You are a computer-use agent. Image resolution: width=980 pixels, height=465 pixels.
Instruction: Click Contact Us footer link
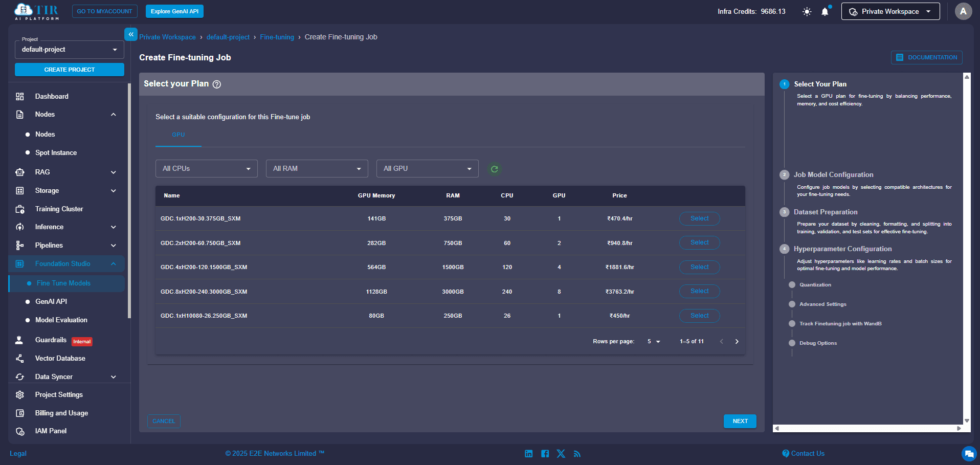[804, 454]
